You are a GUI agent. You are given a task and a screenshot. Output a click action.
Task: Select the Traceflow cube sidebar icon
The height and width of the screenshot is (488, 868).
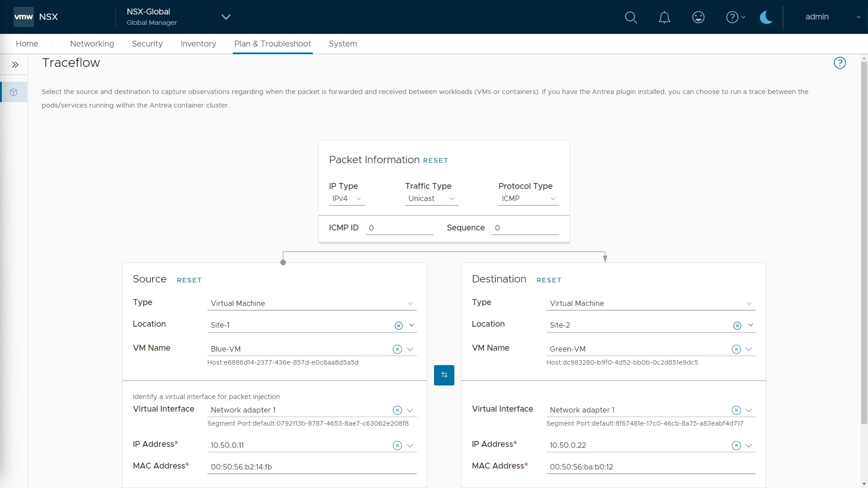(x=14, y=92)
